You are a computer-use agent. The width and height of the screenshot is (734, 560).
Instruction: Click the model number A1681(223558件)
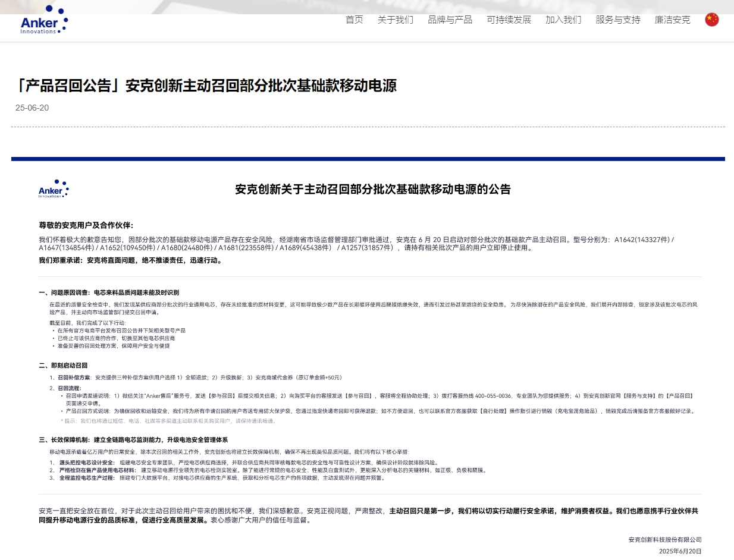click(244, 248)
